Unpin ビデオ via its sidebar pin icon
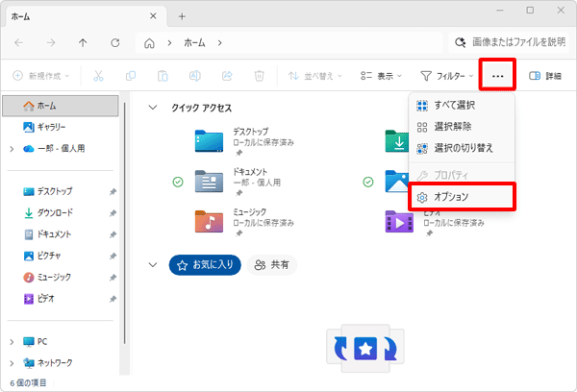Viewport: 577px width, 392px height. (113, 299)
